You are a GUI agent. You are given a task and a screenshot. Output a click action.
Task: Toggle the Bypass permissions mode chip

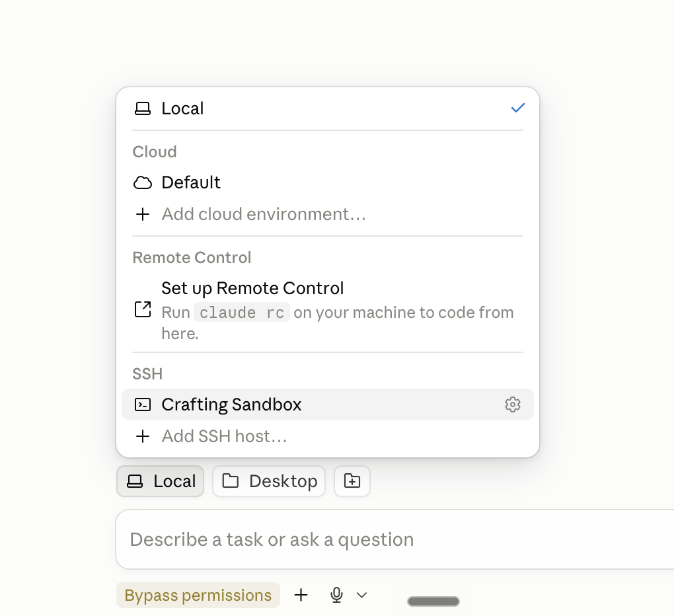(x=198, y=595)
